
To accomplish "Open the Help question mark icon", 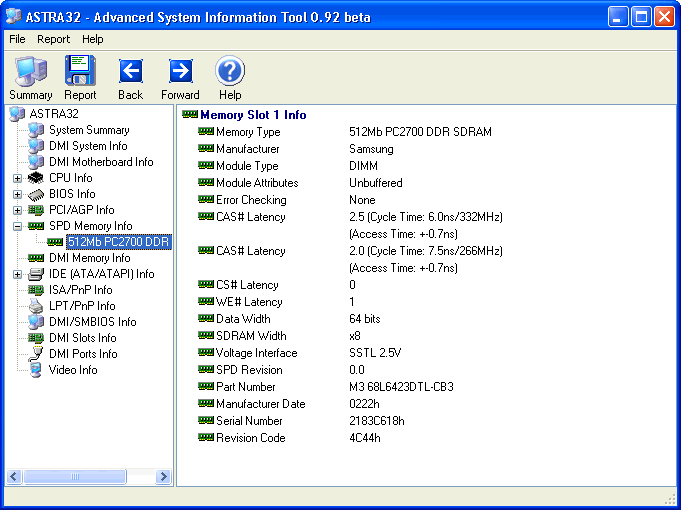I will click(x=230, y=70).
